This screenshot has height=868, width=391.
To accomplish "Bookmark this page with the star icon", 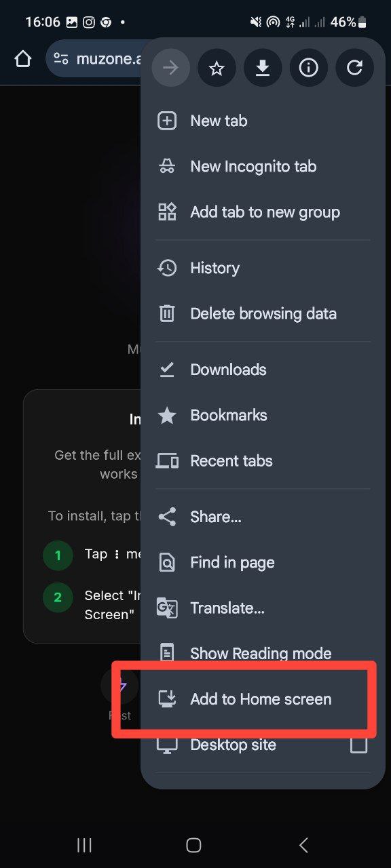I will point(217,68).
